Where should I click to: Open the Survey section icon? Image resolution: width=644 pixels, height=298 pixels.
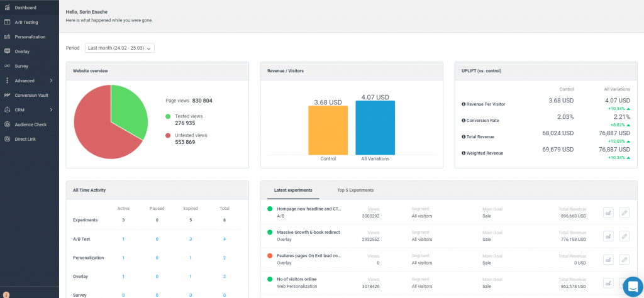click(7, 65)
